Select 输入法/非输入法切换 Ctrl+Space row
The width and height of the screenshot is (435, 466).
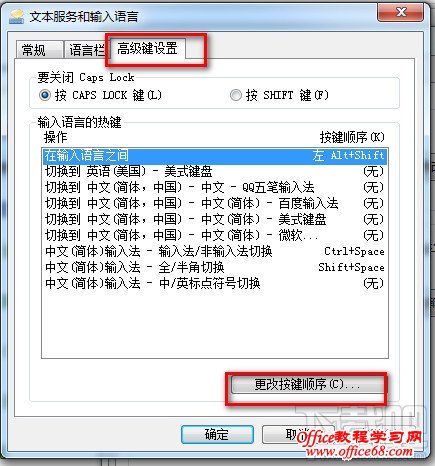point(215,252)
